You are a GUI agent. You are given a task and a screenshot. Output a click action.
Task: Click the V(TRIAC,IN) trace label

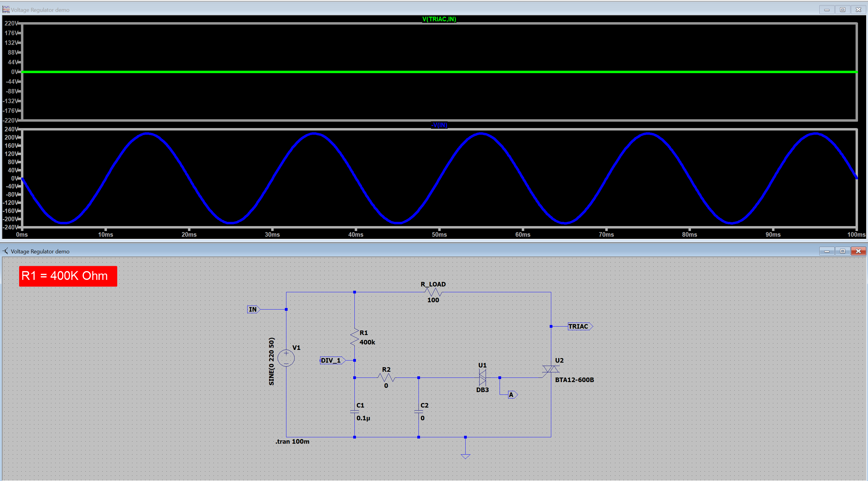point(439,19)
